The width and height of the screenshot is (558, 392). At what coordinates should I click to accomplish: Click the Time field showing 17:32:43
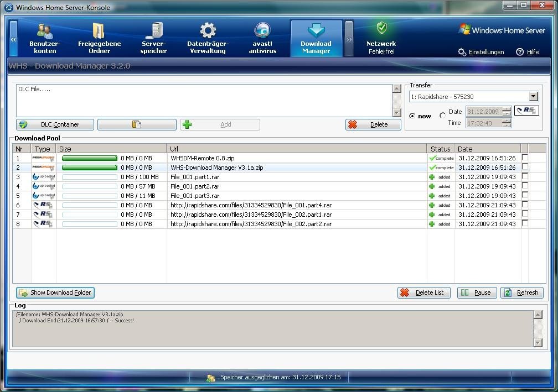pyautogui.click(x=484, y=123)
